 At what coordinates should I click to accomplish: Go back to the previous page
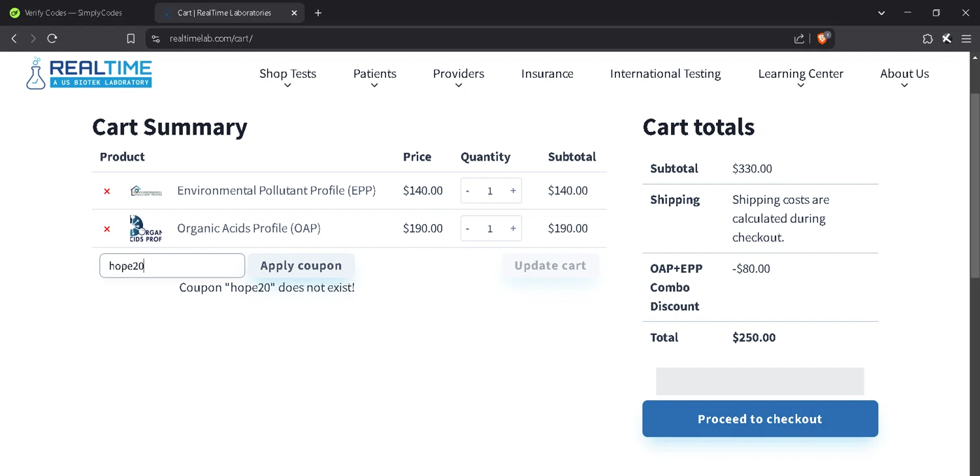click(14, 39)
